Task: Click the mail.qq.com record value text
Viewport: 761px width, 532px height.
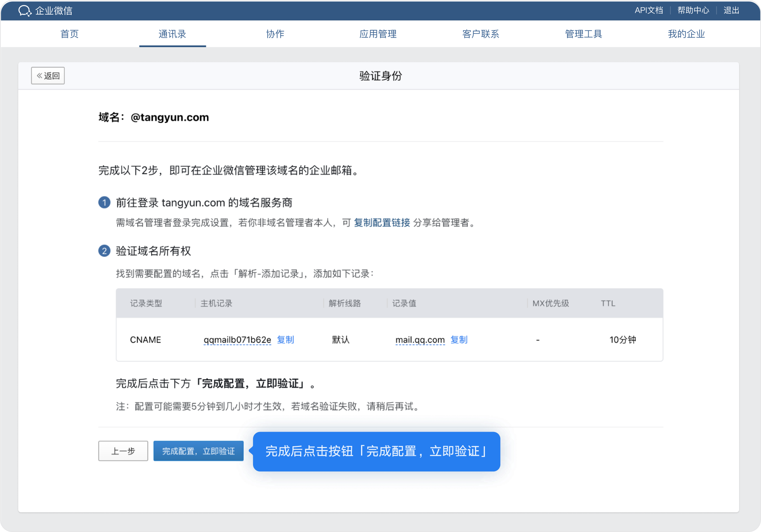Action: click(x=420, y=340)
